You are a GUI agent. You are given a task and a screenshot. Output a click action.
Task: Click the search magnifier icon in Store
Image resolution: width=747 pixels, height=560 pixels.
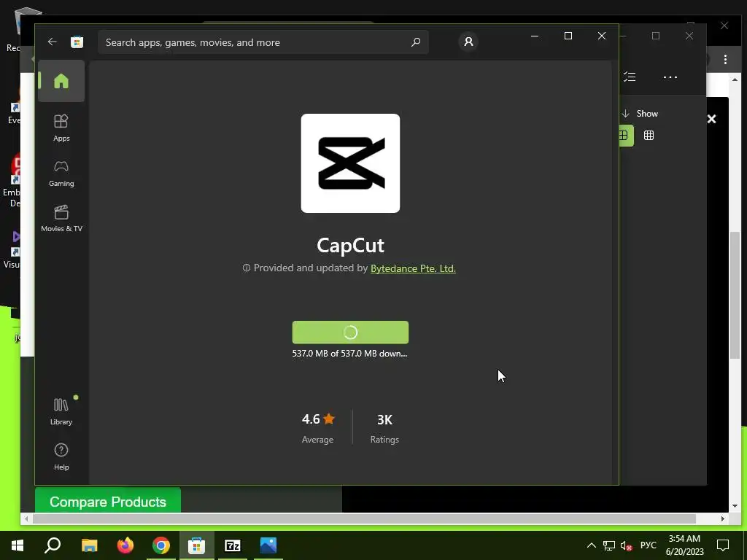[415, 42]
